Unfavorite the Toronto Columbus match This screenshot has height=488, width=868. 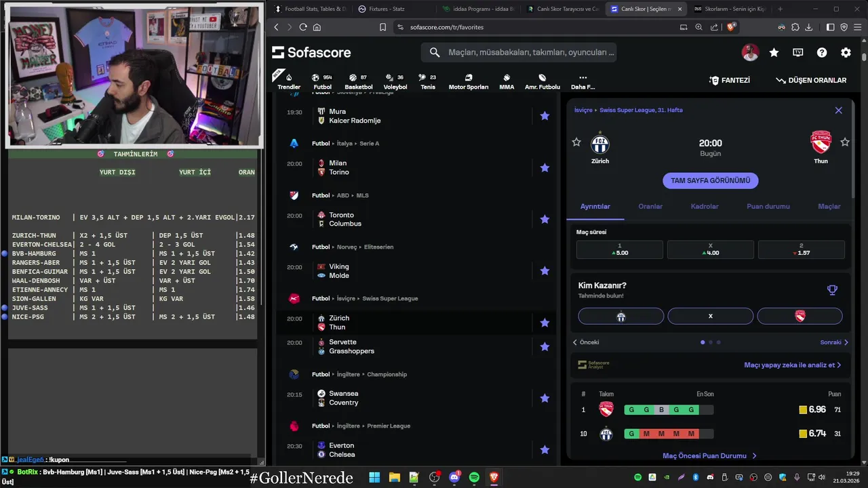(545, 219)
